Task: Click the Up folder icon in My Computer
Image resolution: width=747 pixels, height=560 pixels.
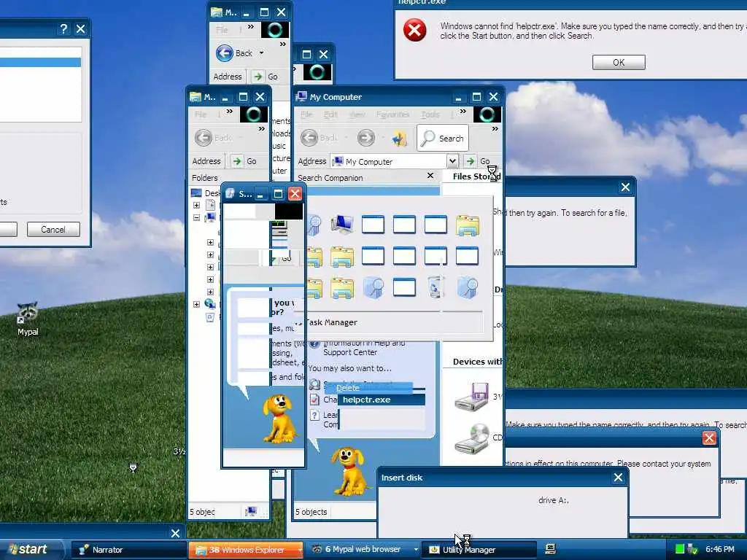Action: click(x=400, y=139)
